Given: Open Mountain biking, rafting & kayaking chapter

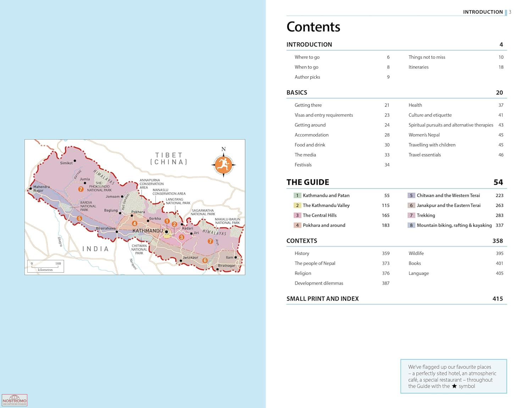Looking at the screenshot, I should (x=454, y=225).
